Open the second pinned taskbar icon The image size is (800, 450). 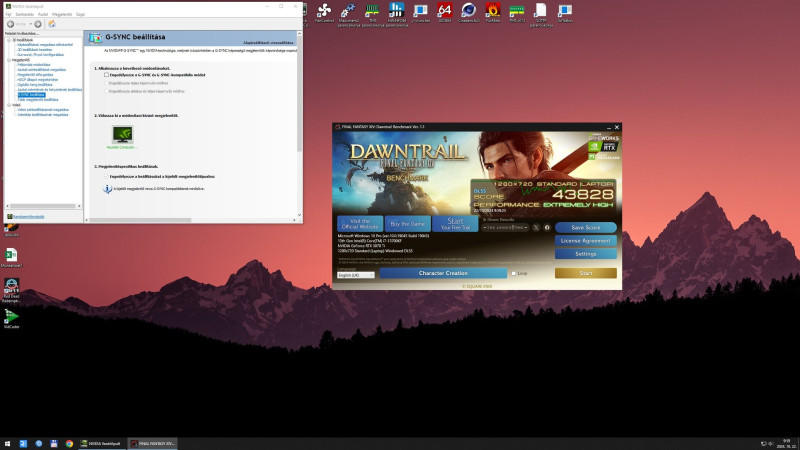click(23, 444)
